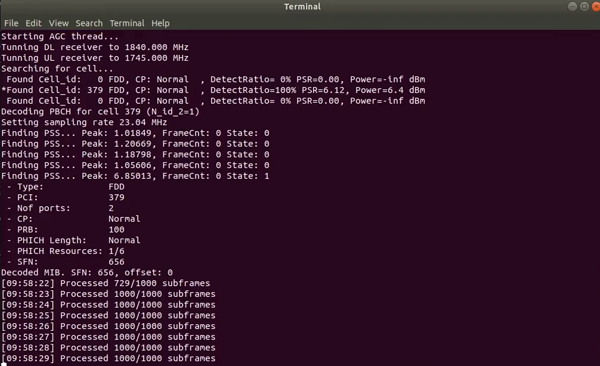Open the Edit menu
The width and height of the screenshot is (600, 366).
tap(33, 23)
